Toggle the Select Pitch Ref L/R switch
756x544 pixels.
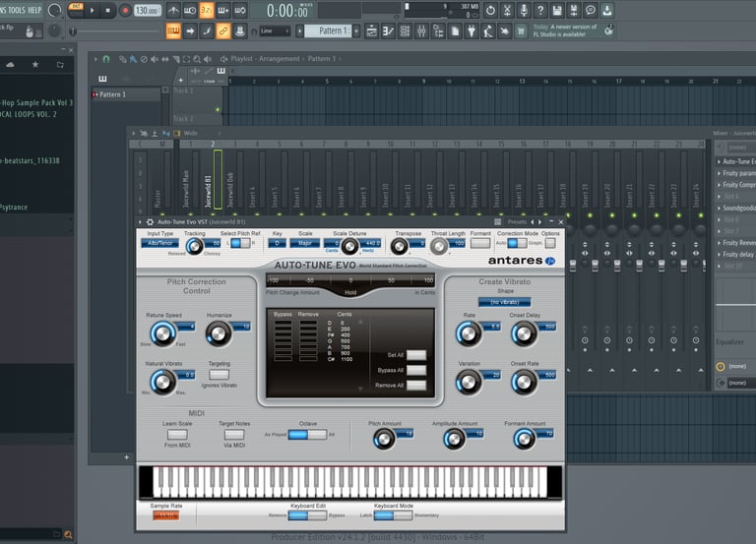coord(240,243)
